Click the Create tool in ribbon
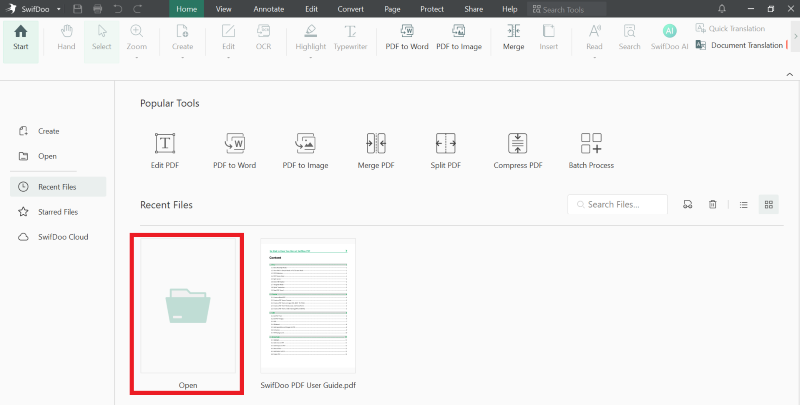 tap(182, 38)
